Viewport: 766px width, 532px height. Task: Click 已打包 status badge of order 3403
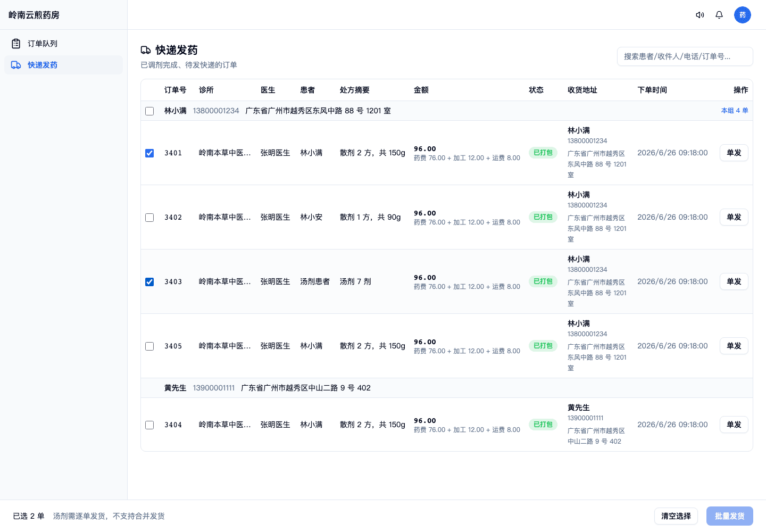coord(543,281)
